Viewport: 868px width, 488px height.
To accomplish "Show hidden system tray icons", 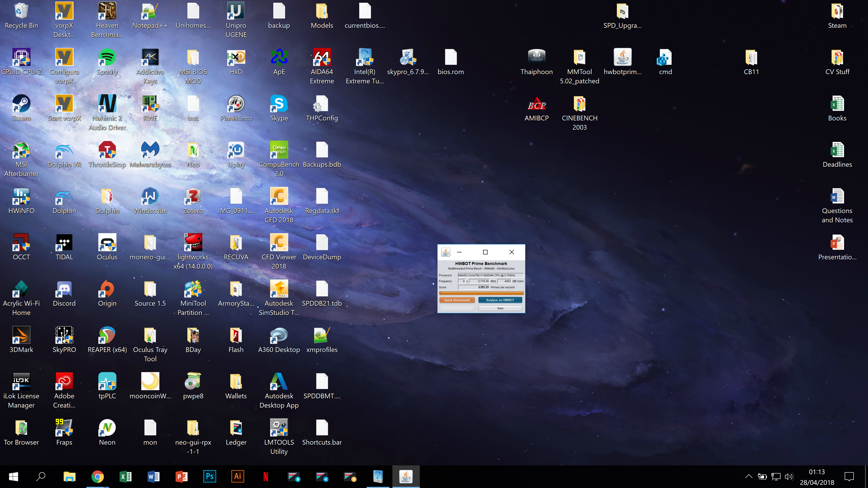I will click(748, 476).
